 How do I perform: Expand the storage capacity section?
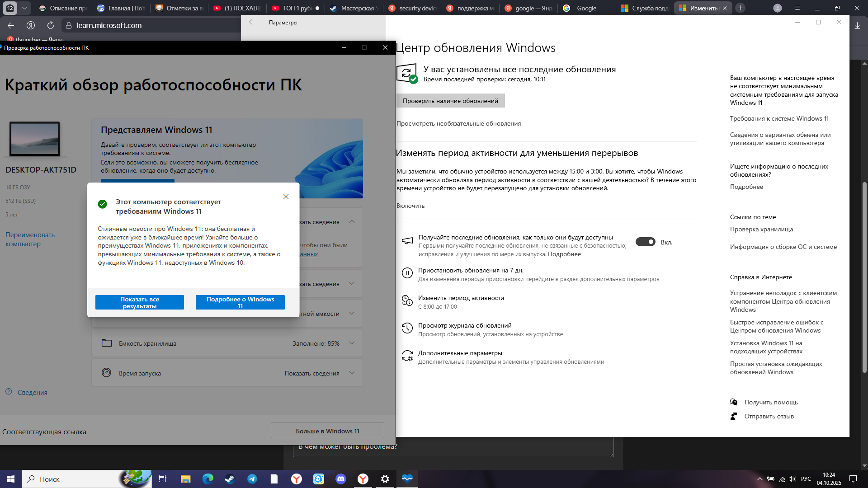[x=352, y=343]
